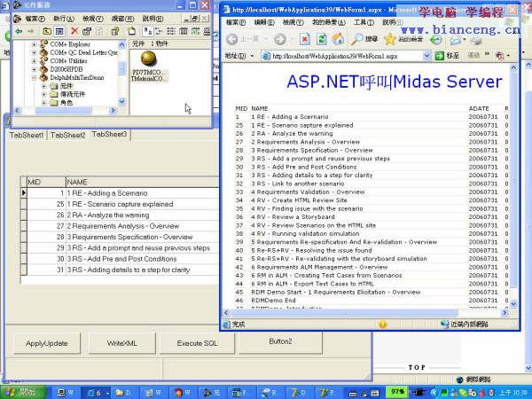This screenshot has height=399, width=532.
Task: Expand COM+ Explorer tree node
Action: click(34, 44)
